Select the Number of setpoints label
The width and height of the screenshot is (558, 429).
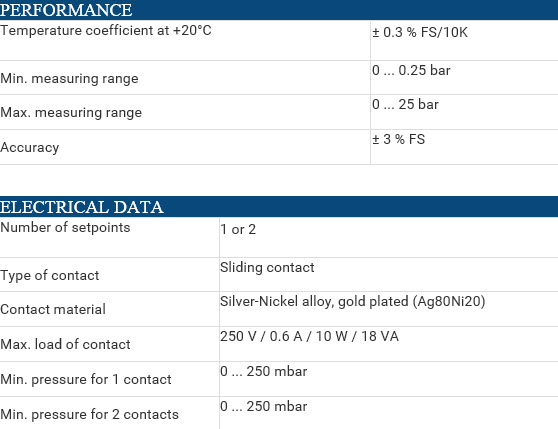click(65, 228)
